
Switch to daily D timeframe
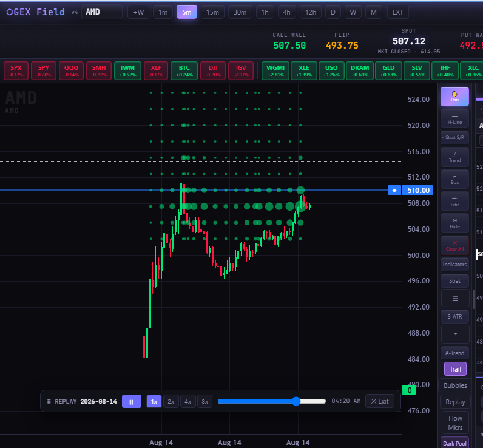point(333,12)
